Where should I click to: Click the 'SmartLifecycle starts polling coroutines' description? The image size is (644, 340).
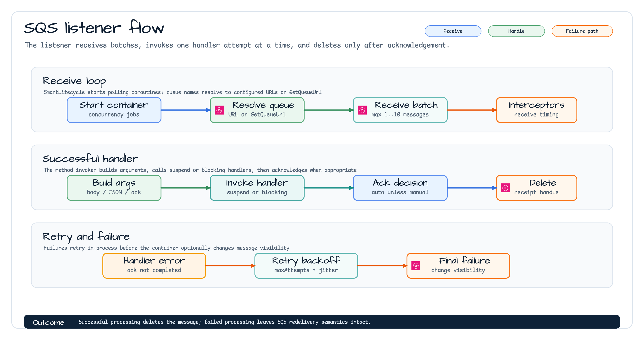182,92
